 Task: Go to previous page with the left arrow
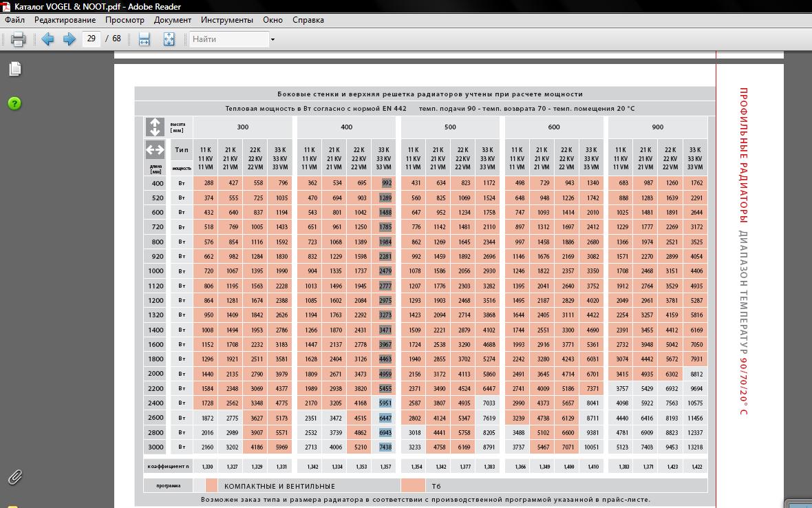(x=47, y=39)
